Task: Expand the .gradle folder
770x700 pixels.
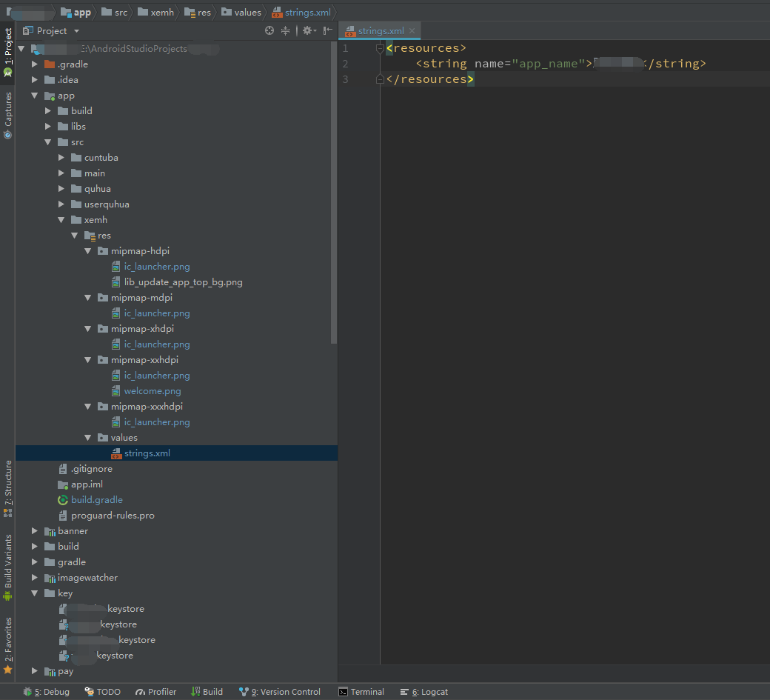Action: click(x=34, y=64)
